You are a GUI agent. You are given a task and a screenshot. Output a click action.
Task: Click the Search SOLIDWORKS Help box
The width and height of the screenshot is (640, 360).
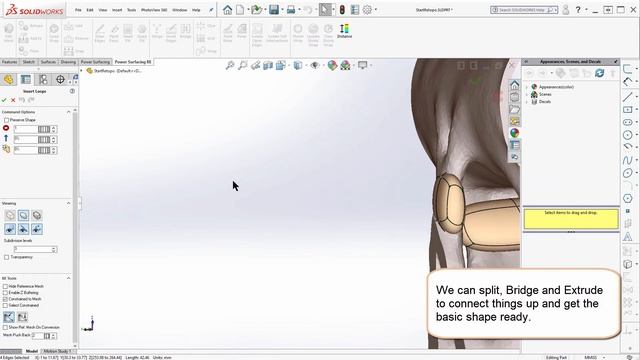click(x=524, y=10)
